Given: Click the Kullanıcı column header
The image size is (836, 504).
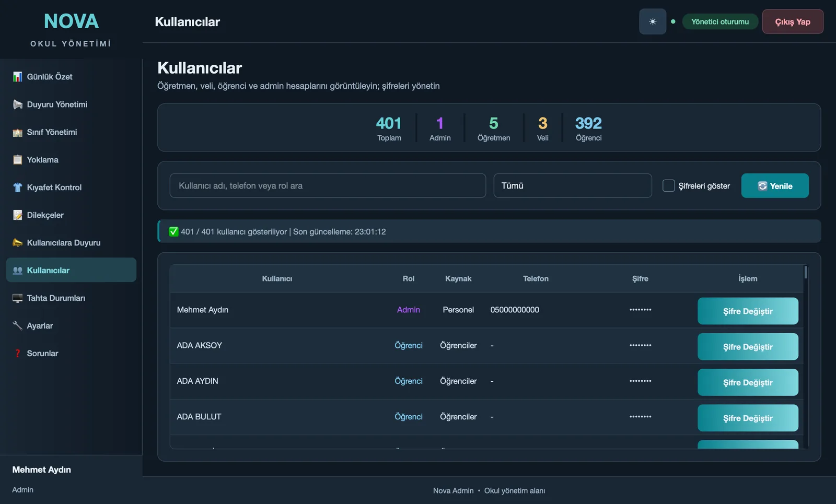Looking at the screenshot, I should tap(277, 278).
